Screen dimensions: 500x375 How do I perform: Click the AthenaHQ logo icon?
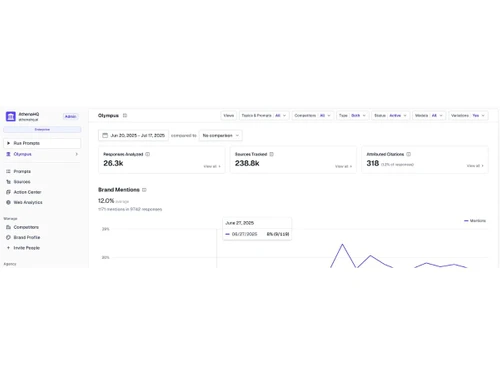coord(11,116)
